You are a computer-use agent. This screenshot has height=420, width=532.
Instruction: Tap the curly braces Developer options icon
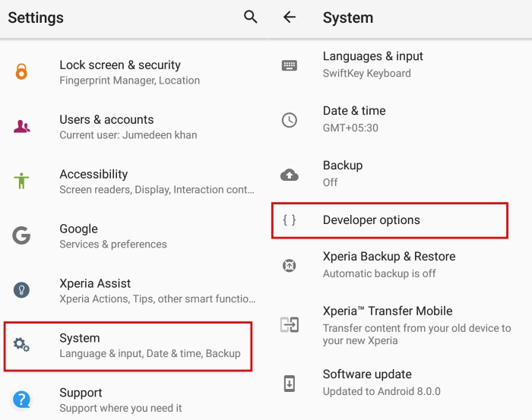click(290, 220)
